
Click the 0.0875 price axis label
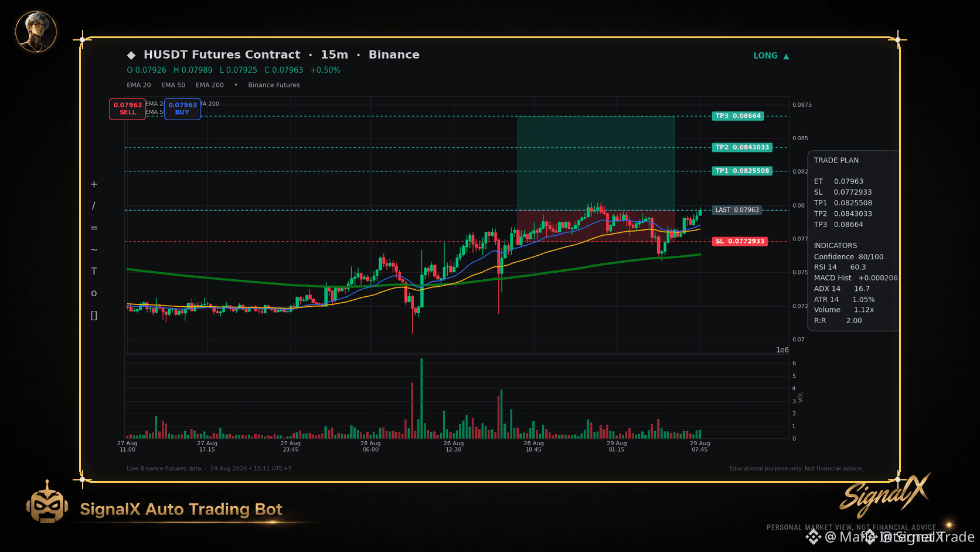802,104
